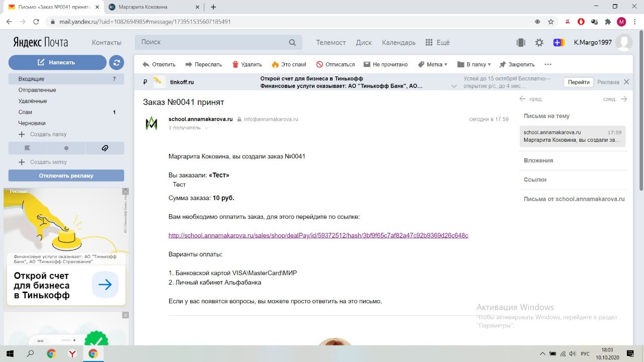Close the Tinkoff ad banner
The height and width of the screenshot is (362, 644).
point(626,82)
